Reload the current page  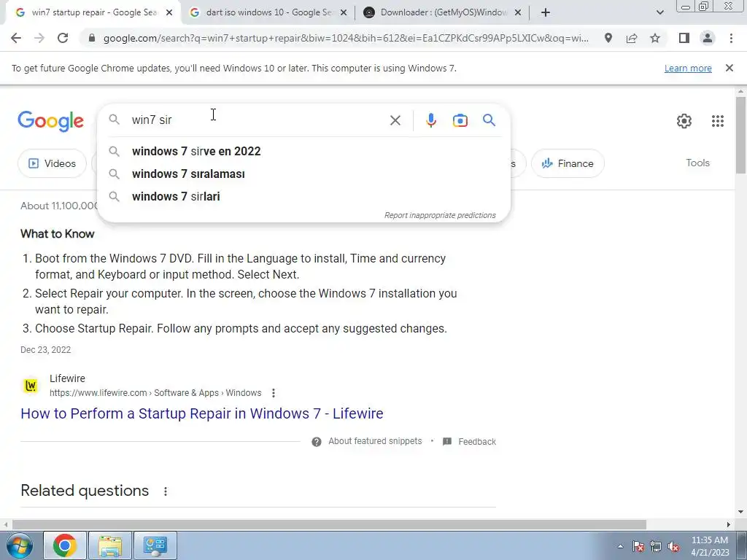pos(63,38)
